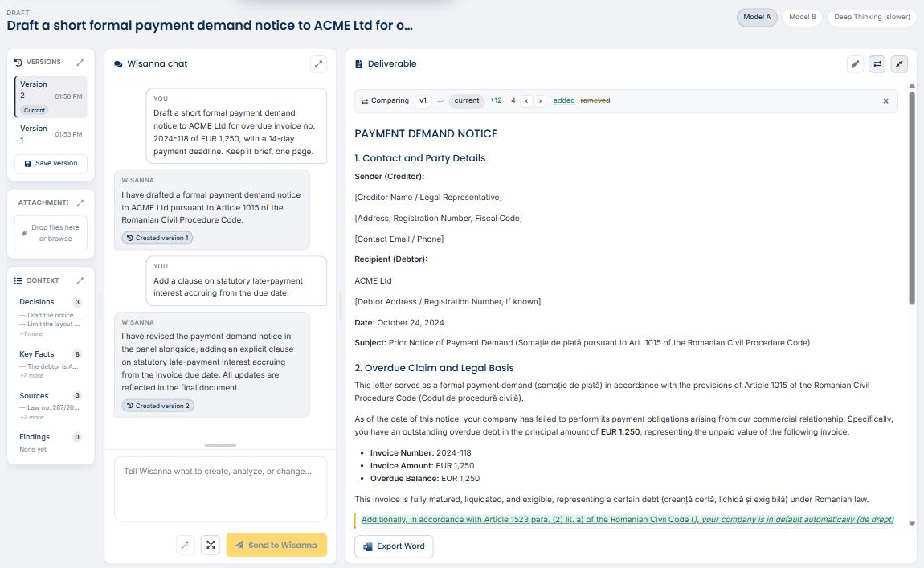Expand the Versions panel
The height and width of the screenshot is (568, 924).
[80, 63]
